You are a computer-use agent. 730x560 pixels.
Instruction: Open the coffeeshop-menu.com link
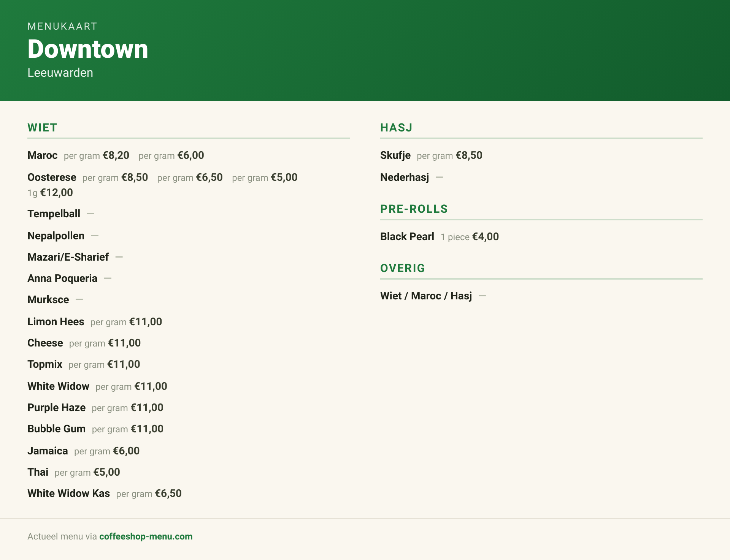tap(146, 536)
